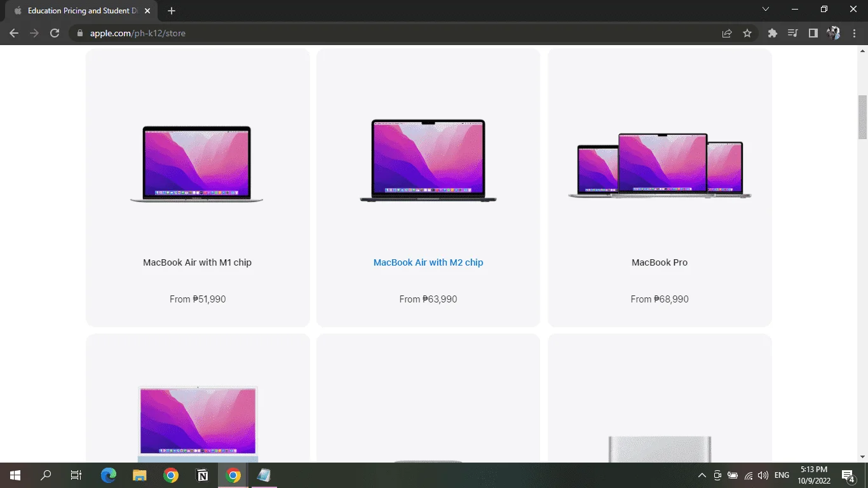
Task: Open the volume speaker control
Action: [763, 475]
